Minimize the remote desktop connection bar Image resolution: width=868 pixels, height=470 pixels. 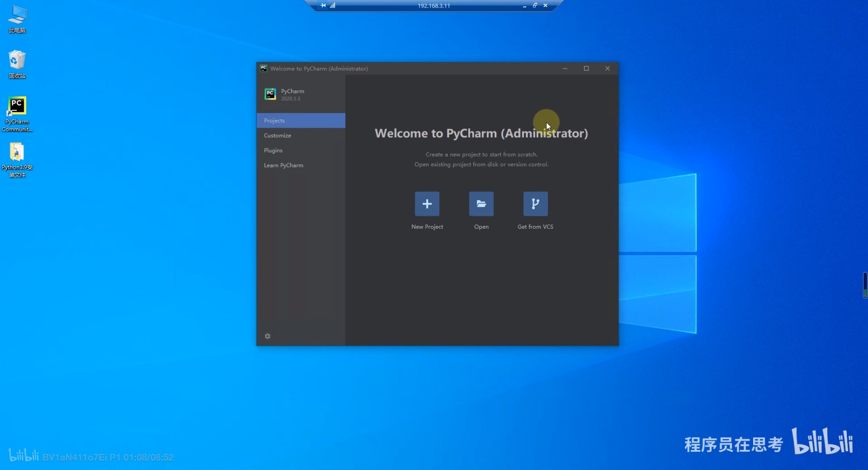(524, 6)
